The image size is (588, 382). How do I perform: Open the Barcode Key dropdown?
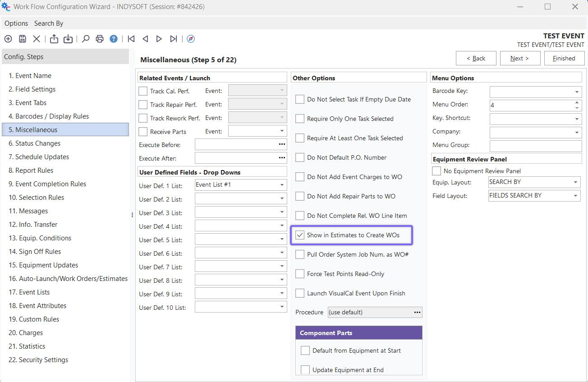[x=577, y=92]
